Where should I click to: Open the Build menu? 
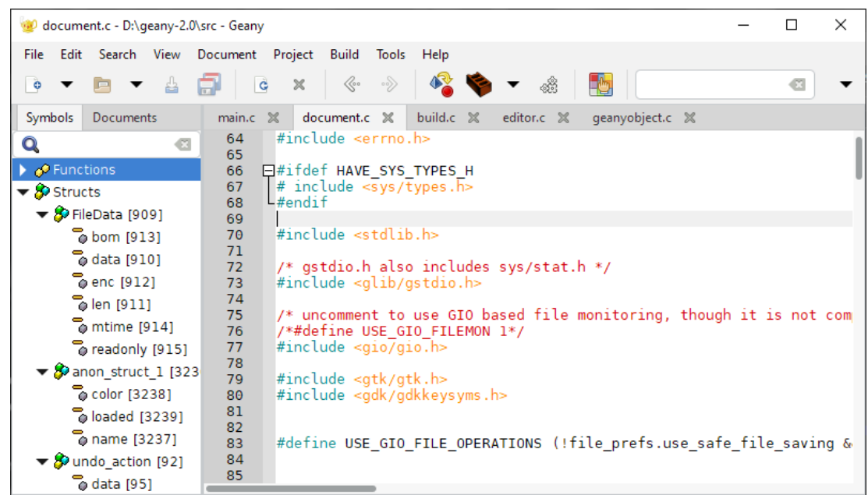344,55
